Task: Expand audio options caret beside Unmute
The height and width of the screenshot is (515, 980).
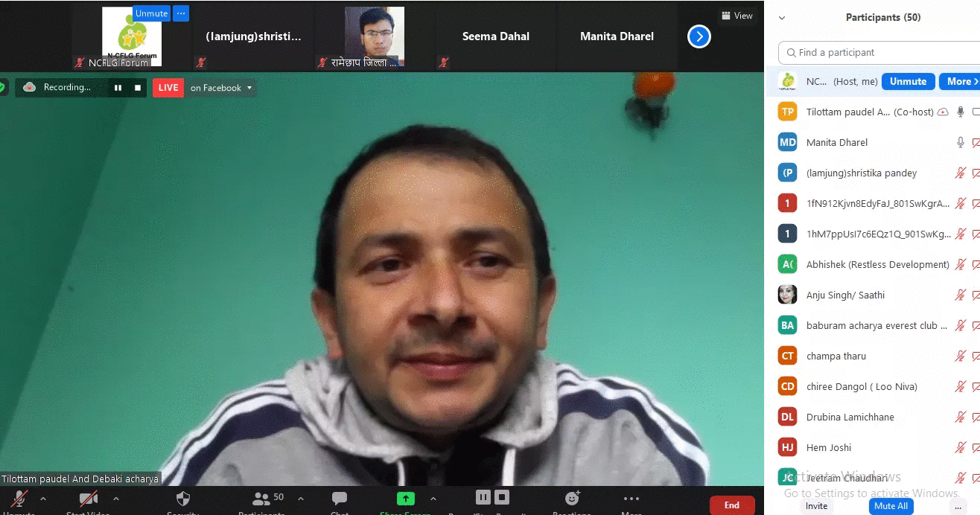Action: pos(42,499)
